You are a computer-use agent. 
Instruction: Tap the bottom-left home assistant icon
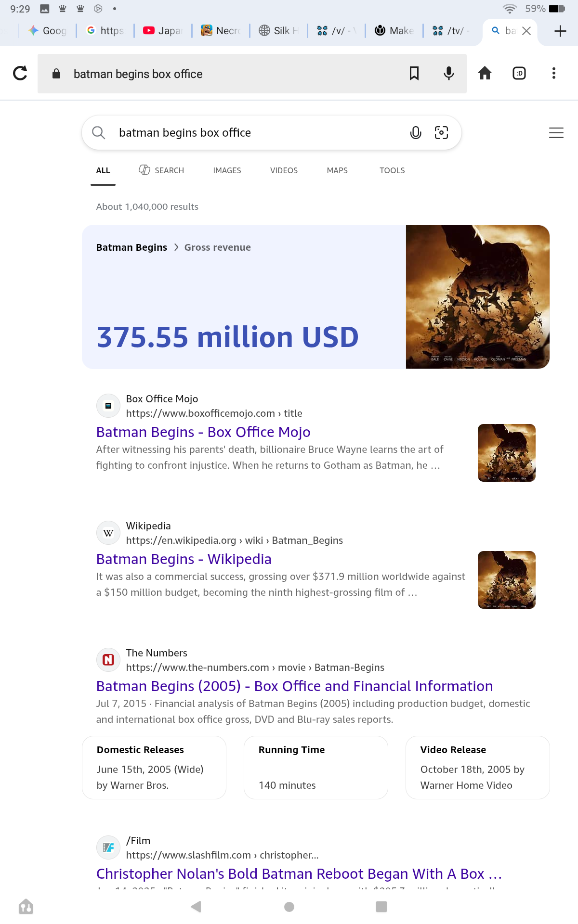[x=26, y=907]
